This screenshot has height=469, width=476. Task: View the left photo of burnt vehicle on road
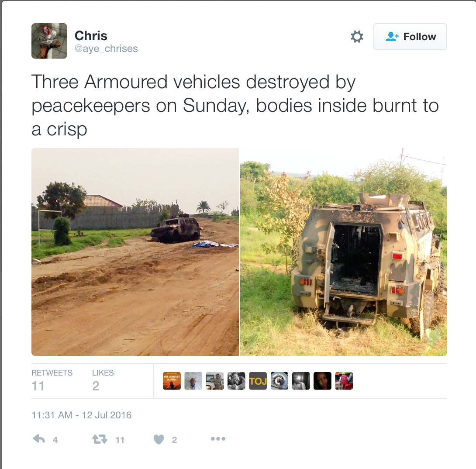[x=135, y=252]
